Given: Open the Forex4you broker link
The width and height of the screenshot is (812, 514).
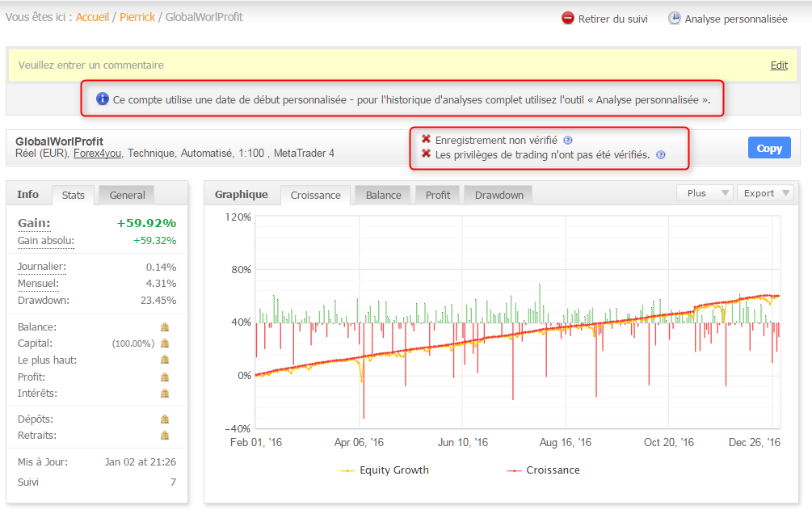Looking at the screenshot, I should click(x=97, y=154).
